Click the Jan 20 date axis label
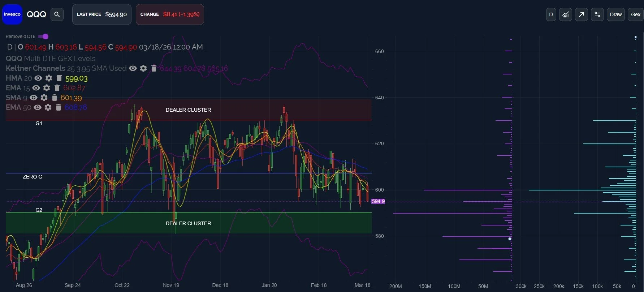644x292 pixels. [x=269, y=285]
